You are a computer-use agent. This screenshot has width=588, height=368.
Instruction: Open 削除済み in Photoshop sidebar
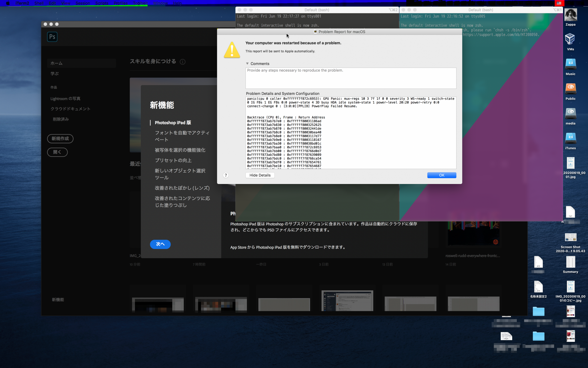pyautogui.click(x=61, y=119)
